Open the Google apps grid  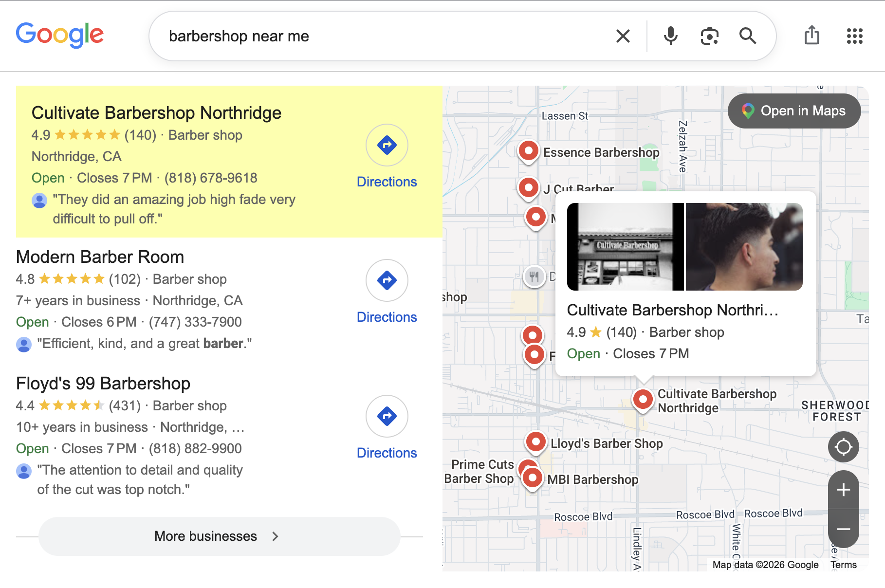pos(854,36)
